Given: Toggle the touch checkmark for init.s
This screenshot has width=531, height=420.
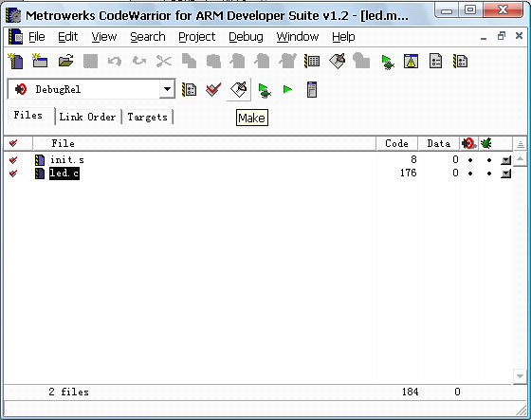Looking at the screenshot, I should [13, 160].
